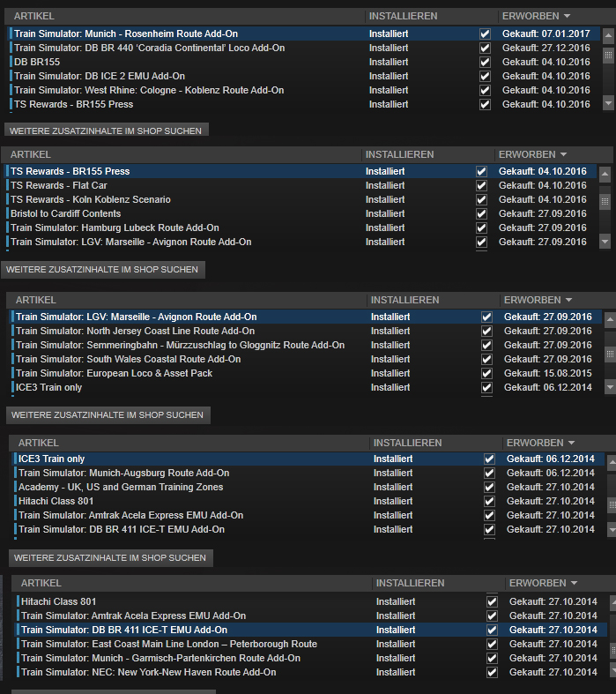Select the DB BR 440 'Coradia Continental' Loco row
The height and width of the screenshot is (694, 616).
(304, 48)
